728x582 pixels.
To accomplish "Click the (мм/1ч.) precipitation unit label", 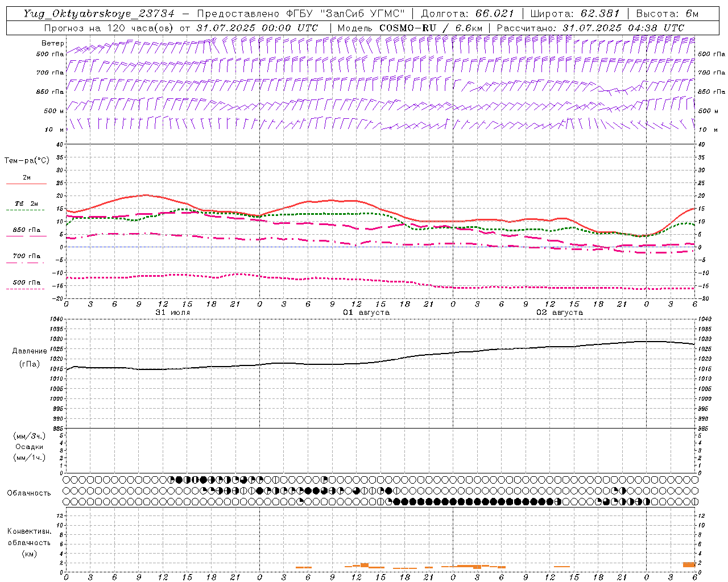I will pos(30,458).
